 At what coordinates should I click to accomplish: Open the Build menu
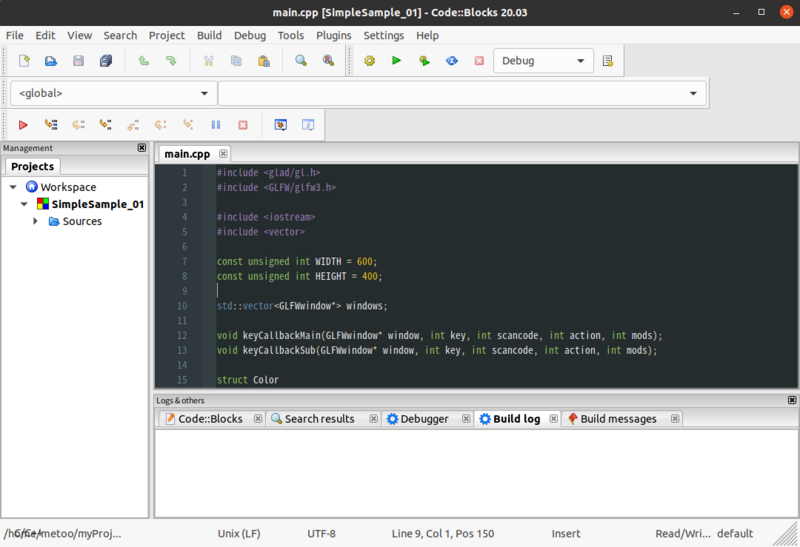pos(209,35)
